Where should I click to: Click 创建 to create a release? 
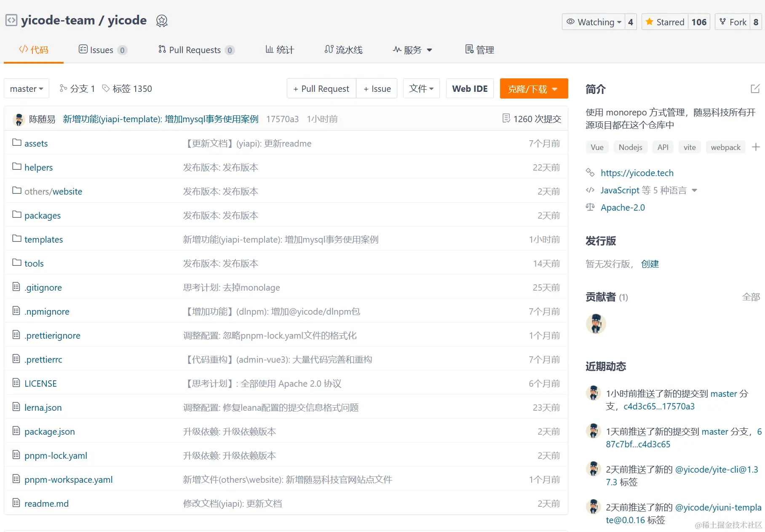(650, 264)
